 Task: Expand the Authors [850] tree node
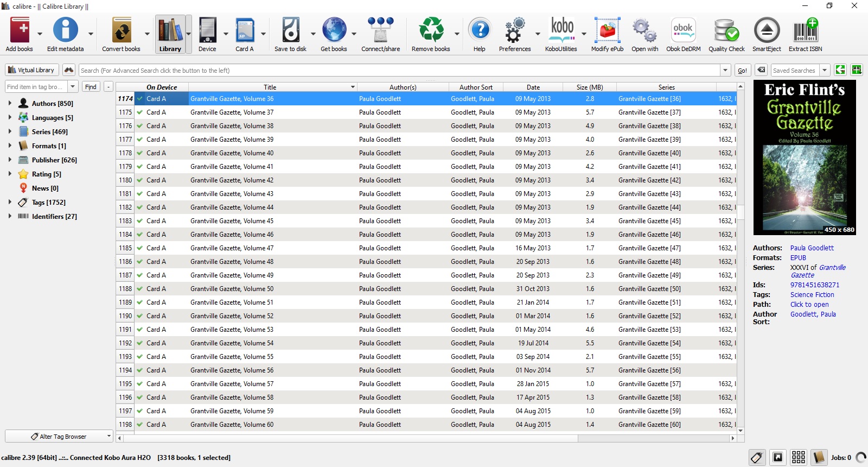tap(10, 103)
